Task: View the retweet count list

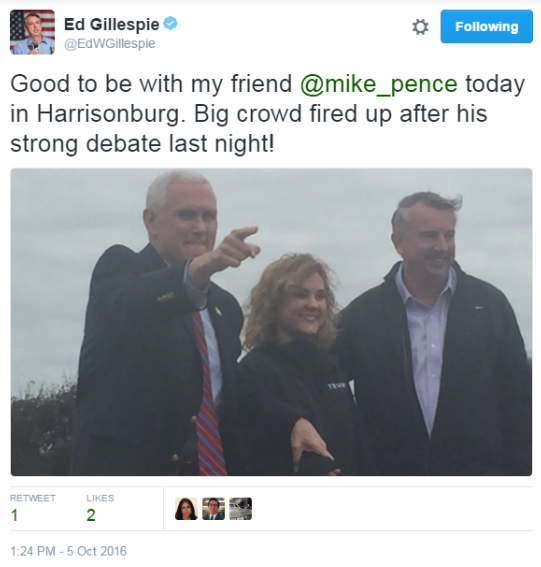Action: tap(33, 508)
